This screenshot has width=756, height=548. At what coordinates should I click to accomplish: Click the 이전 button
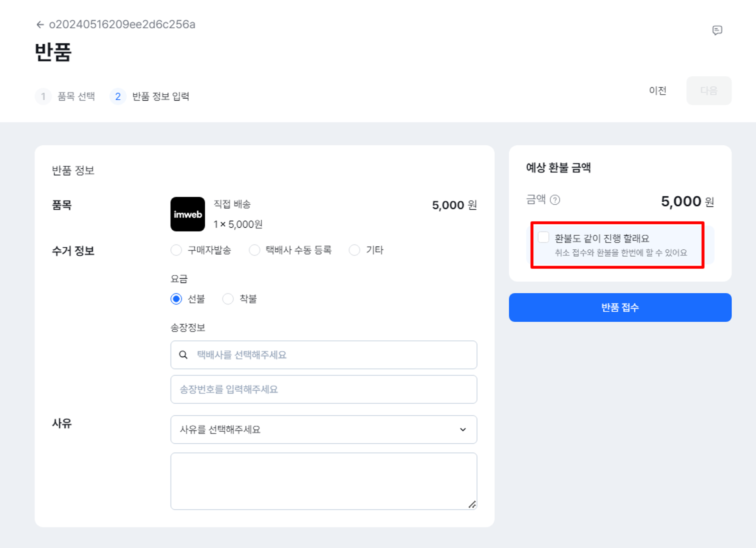657,91
